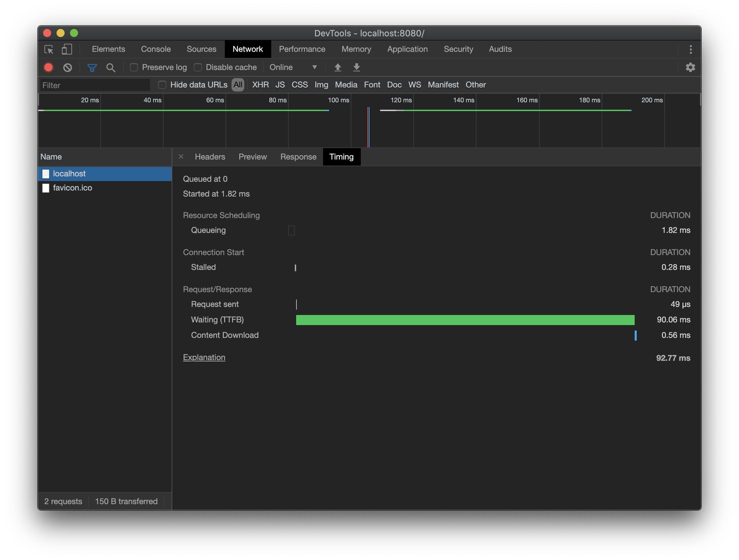
Task: Open the Security panel
Action: pos(458,49)
